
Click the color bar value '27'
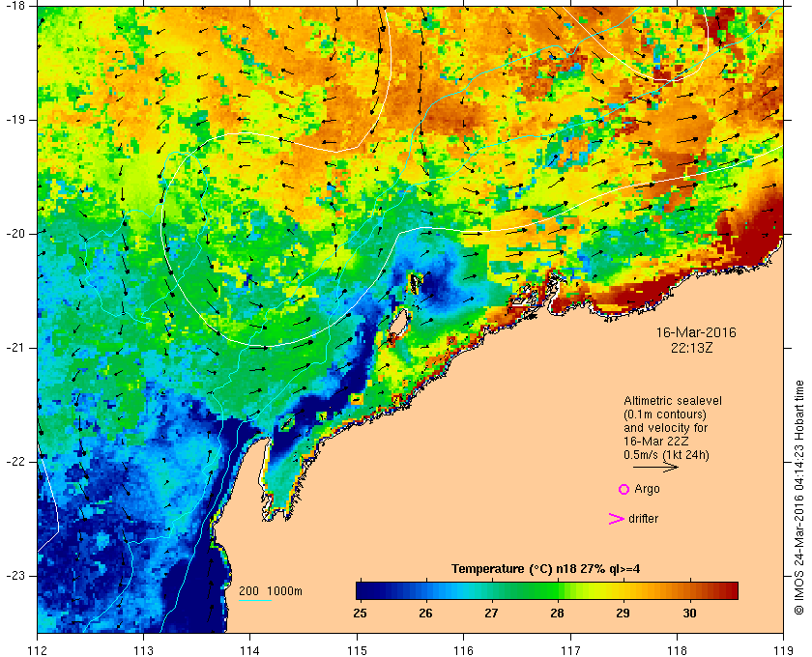pos(491,614)
